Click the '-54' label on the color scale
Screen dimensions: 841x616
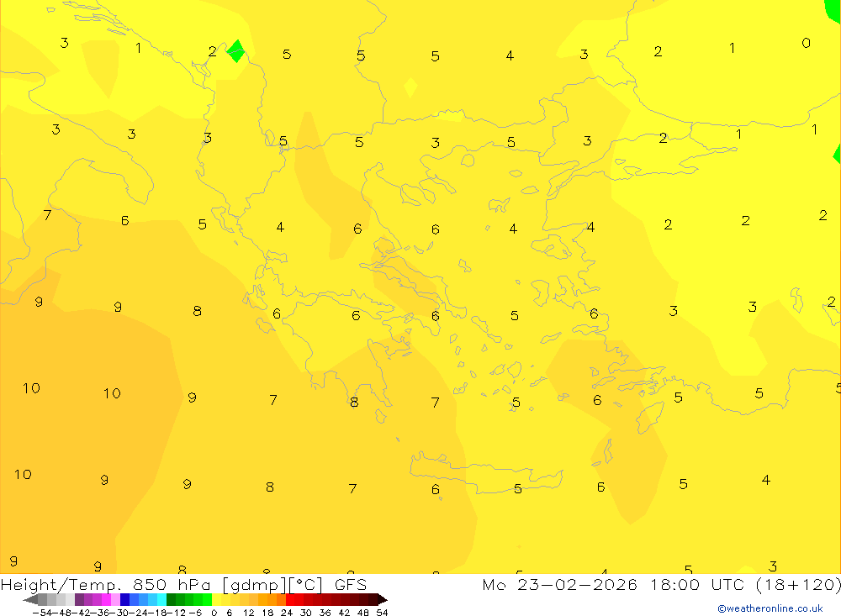click(42, 613)
